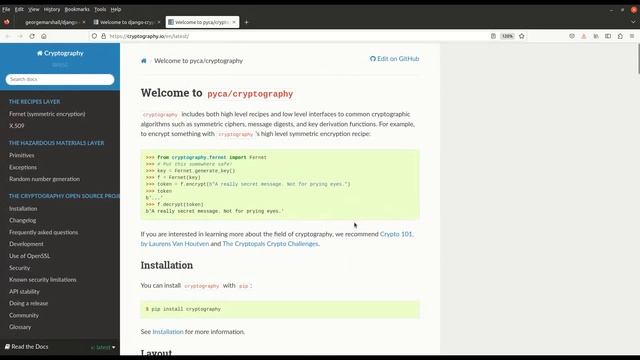Open Security in the sidebar
The width and height of the screenshot is (640, 360).
[x=20, y=268]
